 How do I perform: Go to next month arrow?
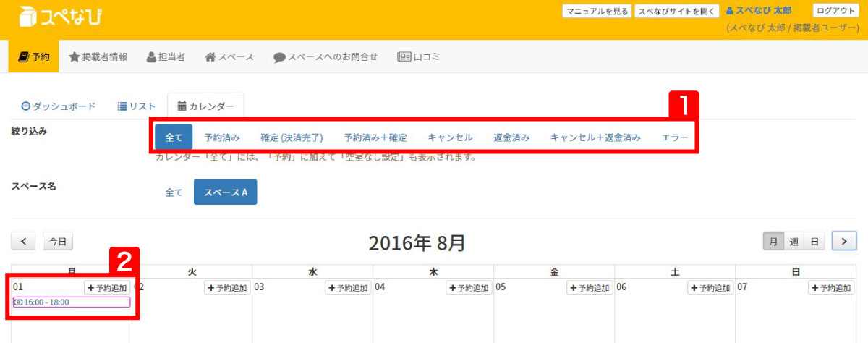(844, 242)
